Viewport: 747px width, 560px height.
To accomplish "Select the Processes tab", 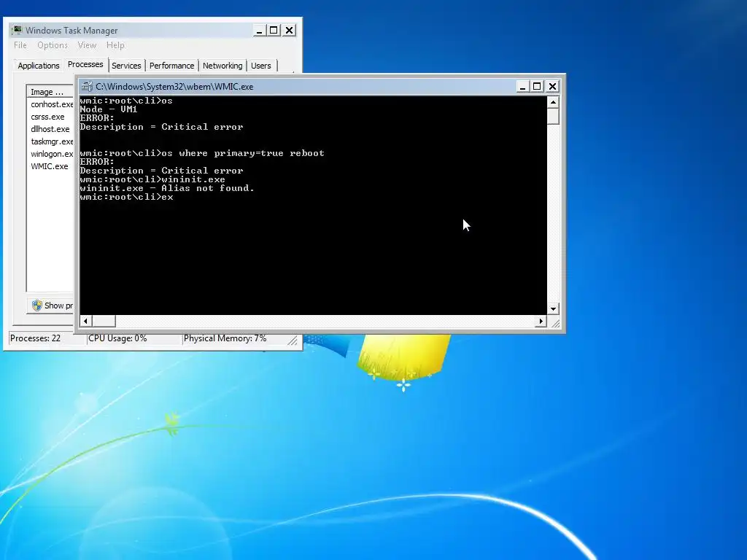I will (85, 64).
